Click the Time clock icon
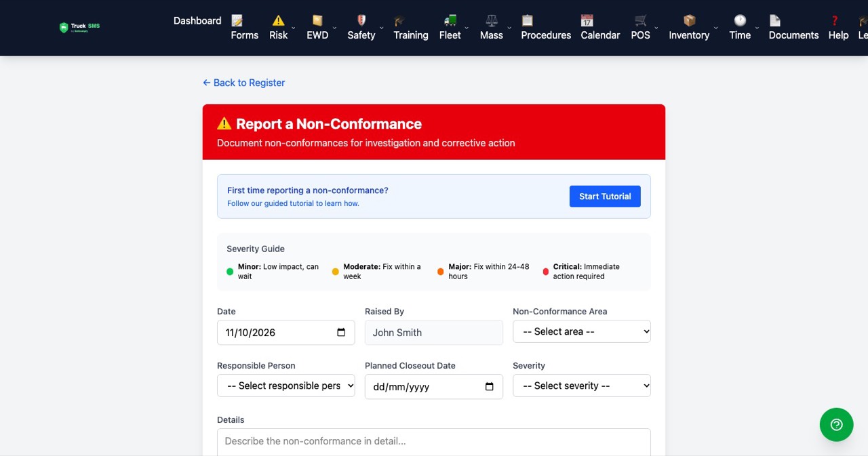 click(740, 21)
